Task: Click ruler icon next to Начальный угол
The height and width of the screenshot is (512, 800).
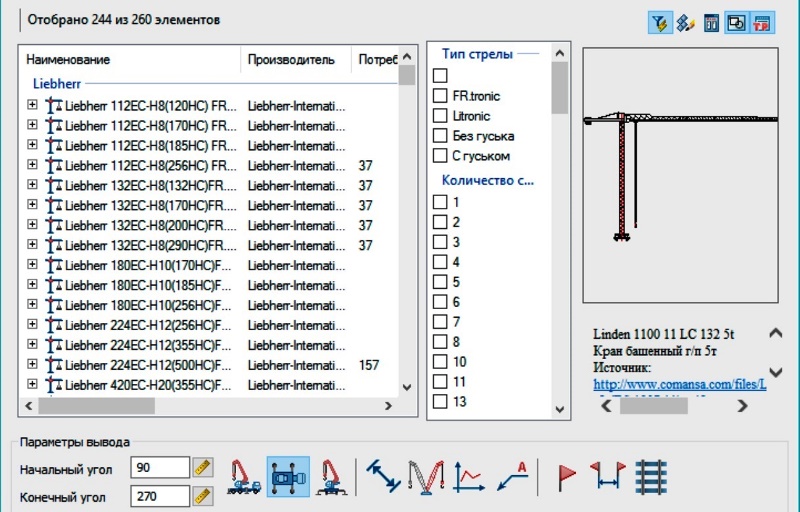Action: [x=203, y=468]
